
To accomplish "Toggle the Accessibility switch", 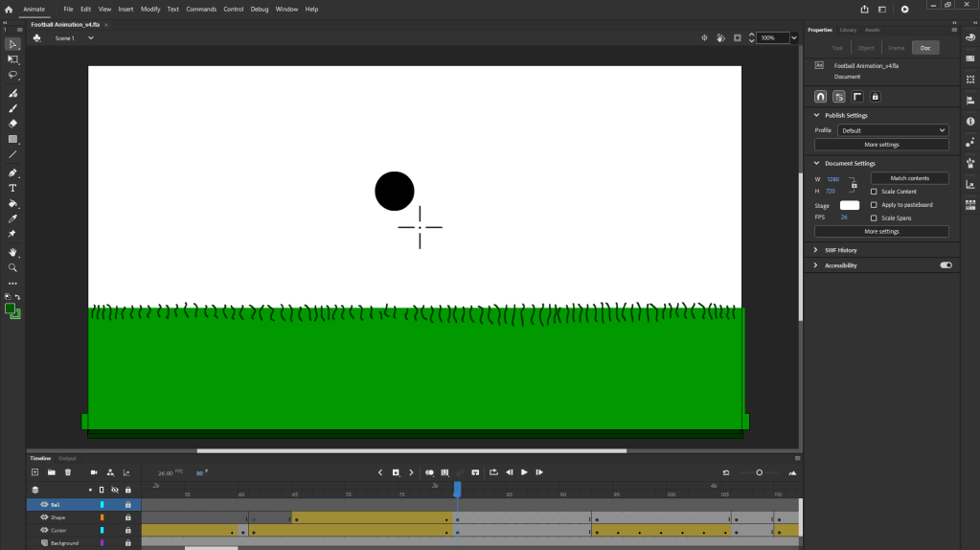I will (946, 265).
